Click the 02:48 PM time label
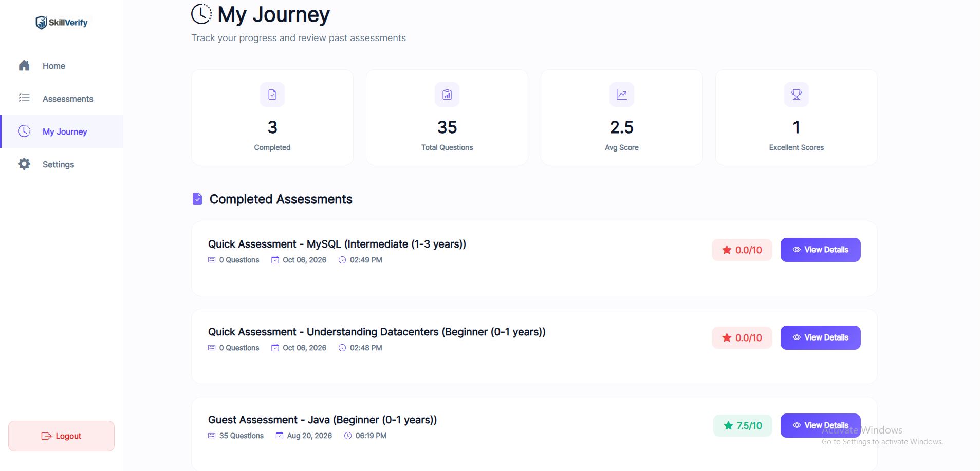This screenshot has height=471, width=980. [x=366, y=348]
